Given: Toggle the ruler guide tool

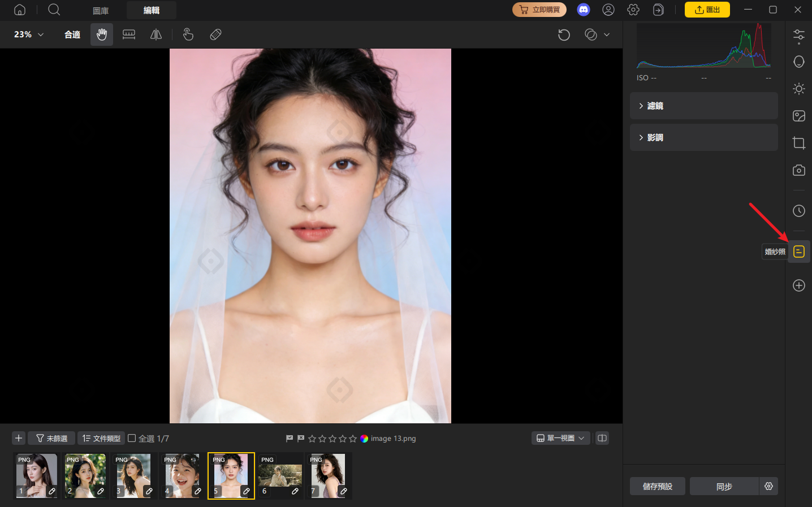Looking at the screenshot, I should [x=129, y=34].
